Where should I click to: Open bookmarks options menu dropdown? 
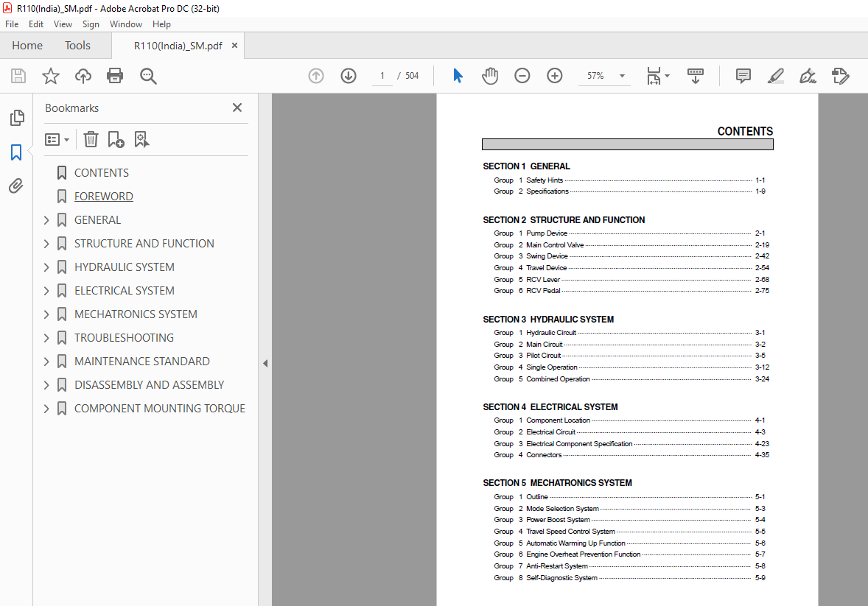point(57,139)
